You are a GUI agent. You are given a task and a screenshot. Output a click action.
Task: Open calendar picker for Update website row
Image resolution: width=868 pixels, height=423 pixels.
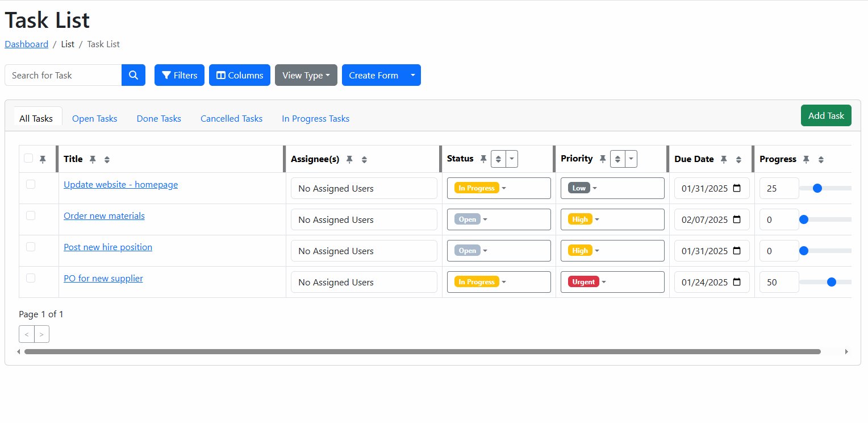tap(737, 188)
